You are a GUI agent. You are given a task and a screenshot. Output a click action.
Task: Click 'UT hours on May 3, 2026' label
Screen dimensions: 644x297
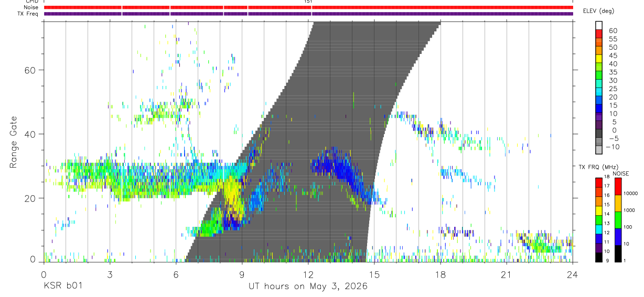click(x=308, y=287)
